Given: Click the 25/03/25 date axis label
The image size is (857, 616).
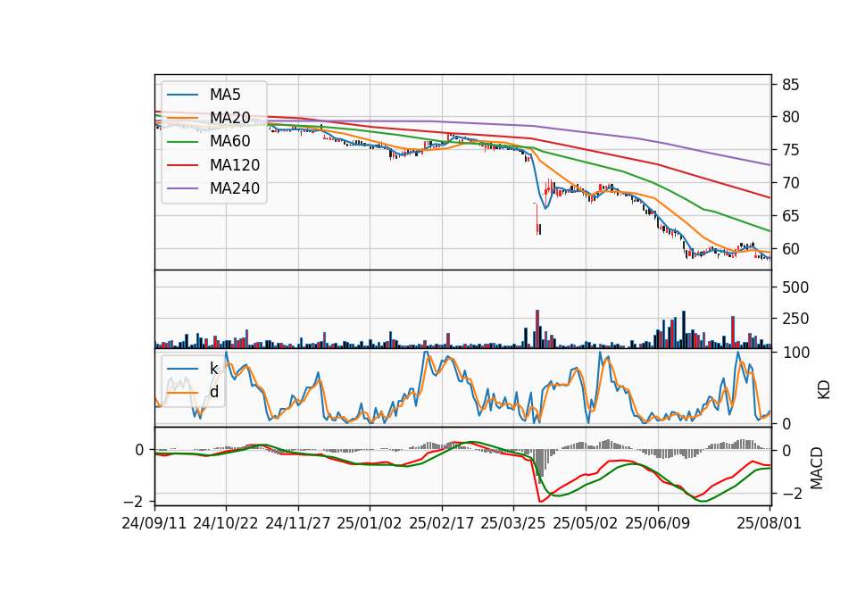Looking at the screenshot, I should pyautogui.click(x=513, y=523).
